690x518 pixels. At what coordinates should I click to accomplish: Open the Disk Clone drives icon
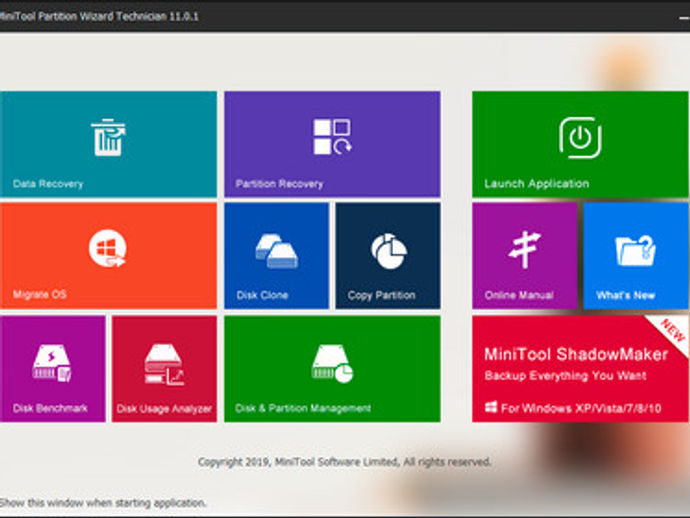coord(276,251)
